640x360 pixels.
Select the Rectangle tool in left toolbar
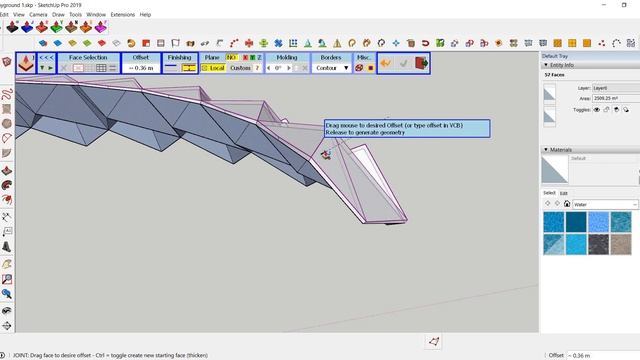click(7, 109)
